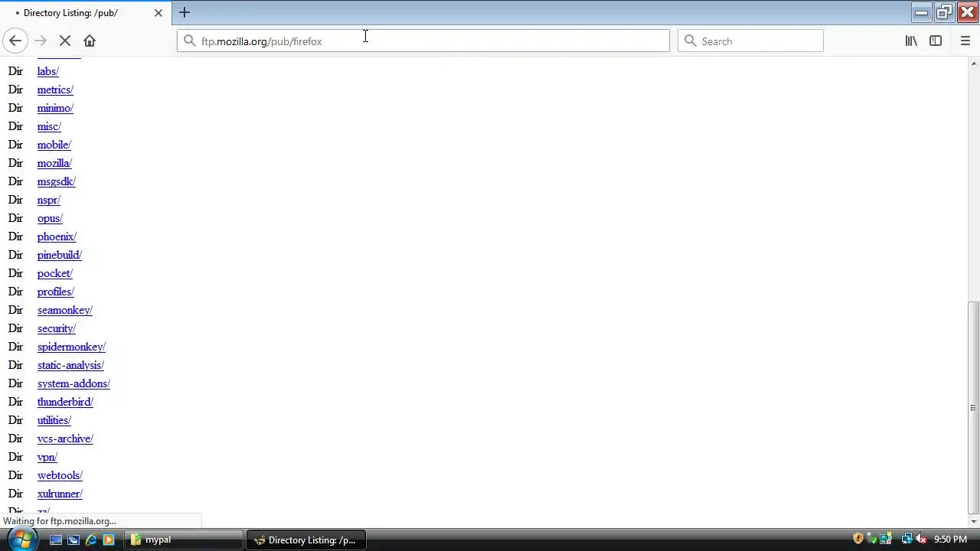
Task: Open the seamonkey/ directory link
Action: 65,310
